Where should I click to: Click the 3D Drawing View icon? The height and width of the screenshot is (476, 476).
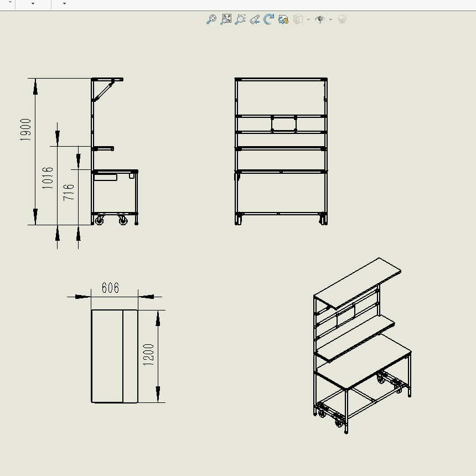click(x=283, y=20)
